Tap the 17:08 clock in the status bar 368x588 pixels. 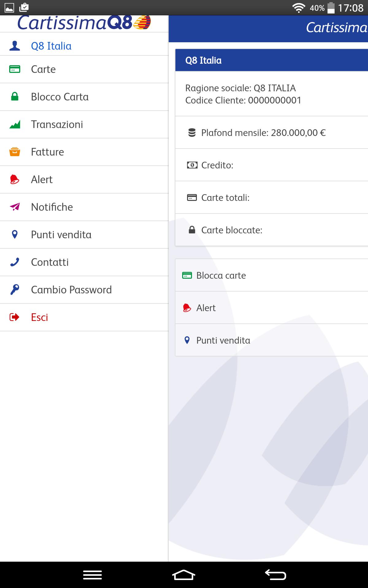pos(351,8)
